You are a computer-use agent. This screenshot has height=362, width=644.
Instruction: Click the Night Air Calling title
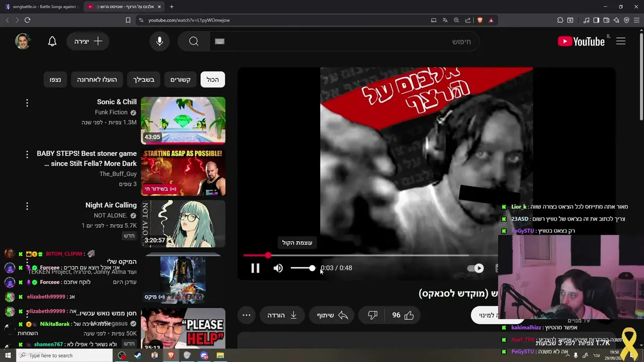coord(111,205)
